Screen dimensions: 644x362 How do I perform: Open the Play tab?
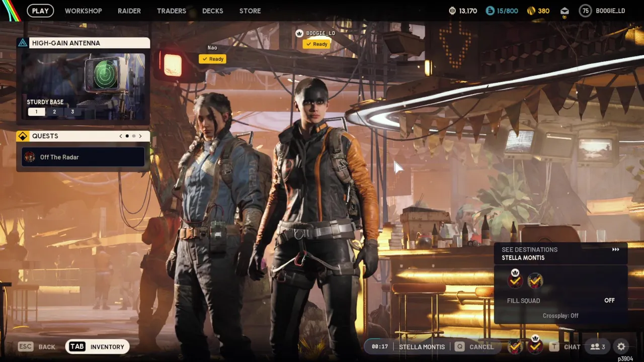tap(40, 11)
